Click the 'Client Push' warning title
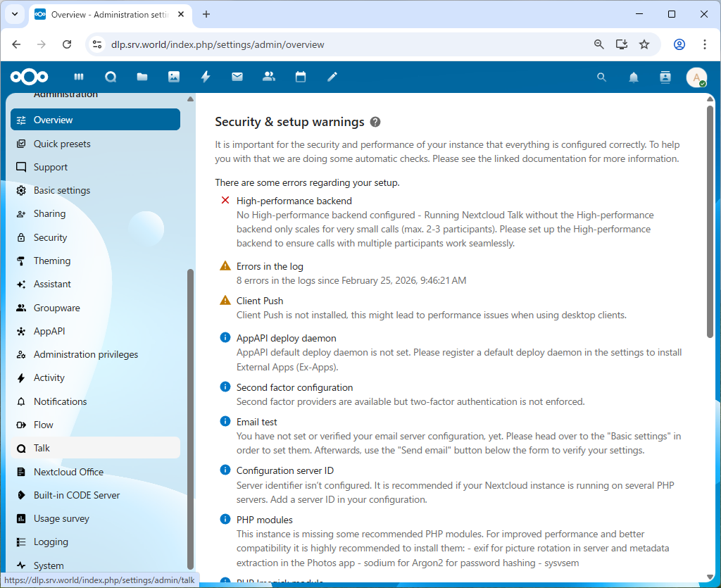The height and width of the screenshot is (588, 721). 260,301
